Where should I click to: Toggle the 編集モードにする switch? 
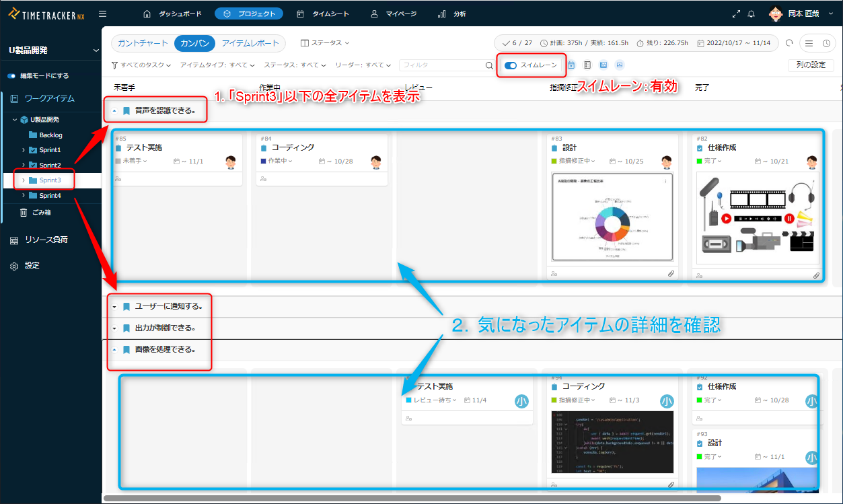(11, 76)
